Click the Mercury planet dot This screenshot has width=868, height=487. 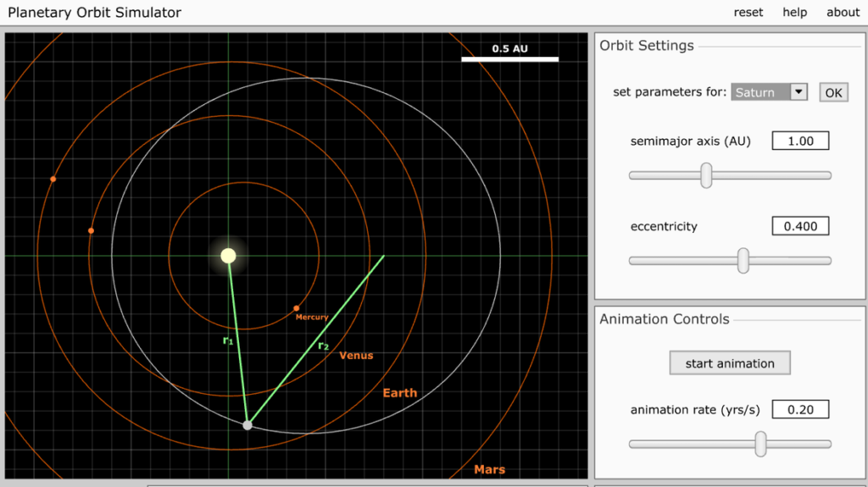tap(296, 308)
